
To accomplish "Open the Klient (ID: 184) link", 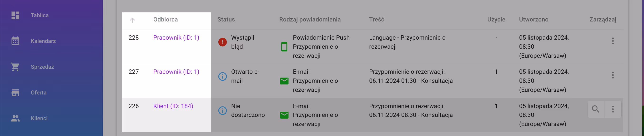I will click(173, 106).
